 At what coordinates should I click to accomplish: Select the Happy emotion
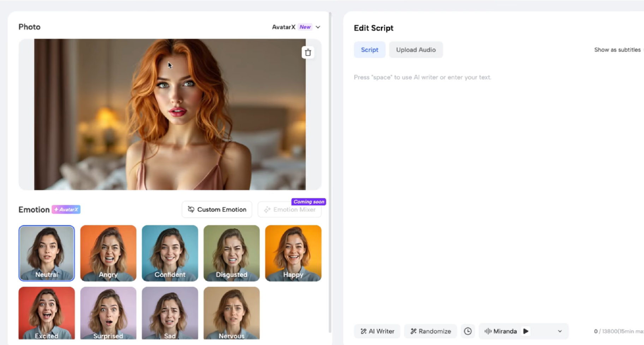click(293, 253)
